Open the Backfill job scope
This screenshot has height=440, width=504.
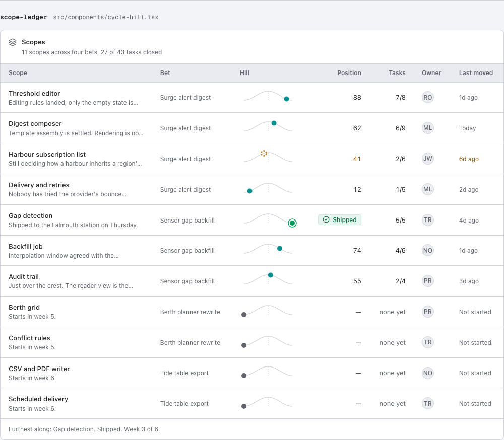[26, 246]
